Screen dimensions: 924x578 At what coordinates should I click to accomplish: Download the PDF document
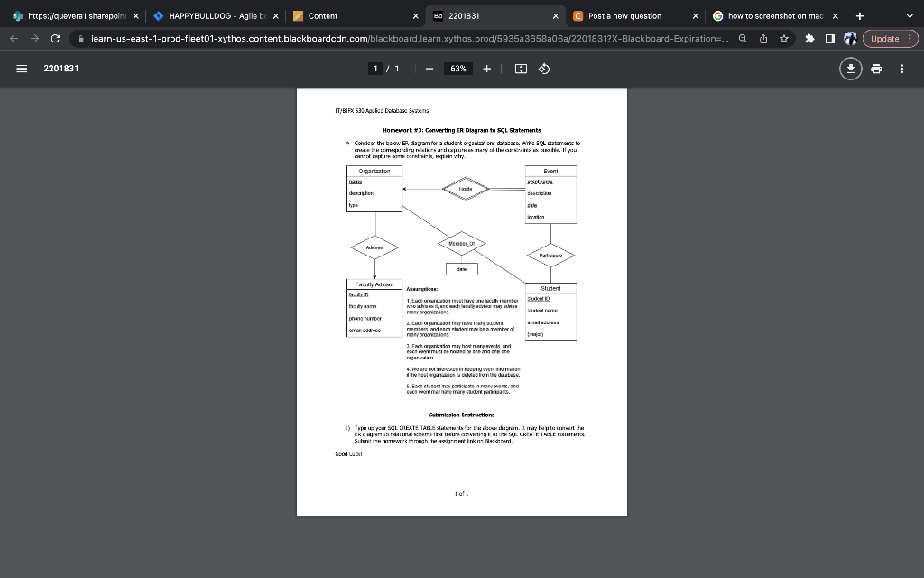tap(849, 69)
